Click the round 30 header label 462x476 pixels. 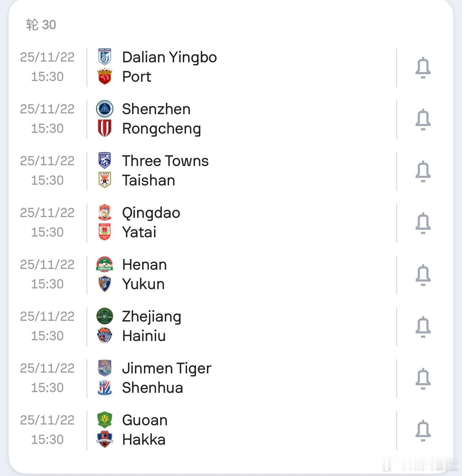tap(41, 25)
